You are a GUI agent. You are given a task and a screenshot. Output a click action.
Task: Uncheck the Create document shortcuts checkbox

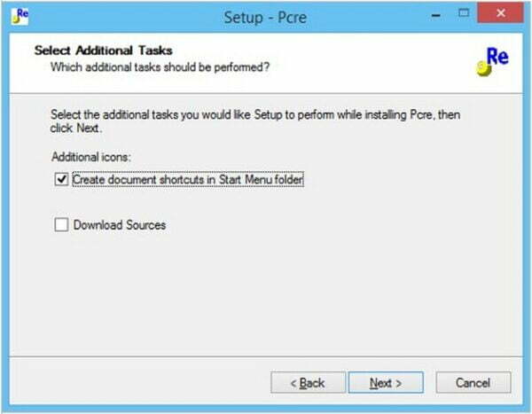61,179
